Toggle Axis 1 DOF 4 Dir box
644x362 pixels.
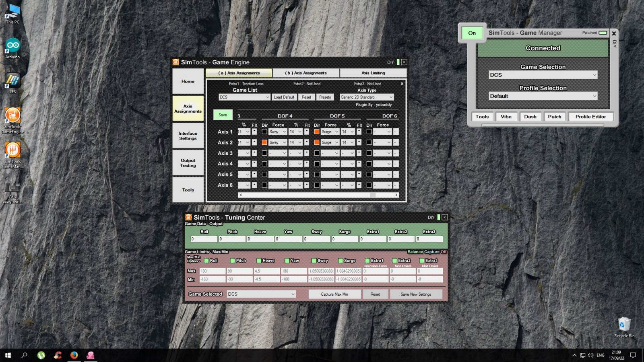(264, 132)
